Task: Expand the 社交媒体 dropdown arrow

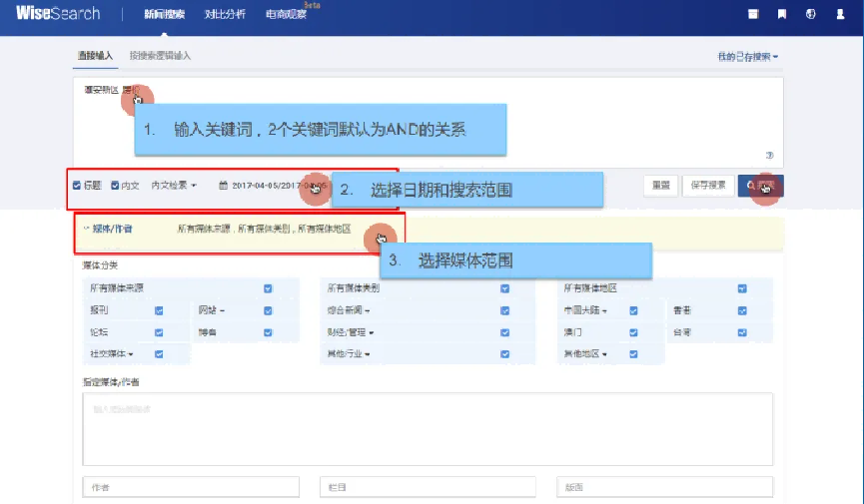Action: (x=131, y=354)
